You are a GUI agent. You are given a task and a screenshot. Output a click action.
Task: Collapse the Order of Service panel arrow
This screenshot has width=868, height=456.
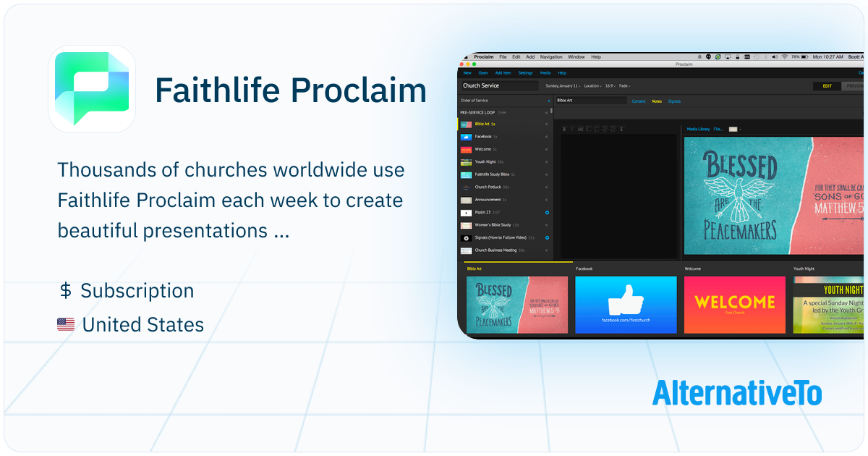[x=548, y=101]
